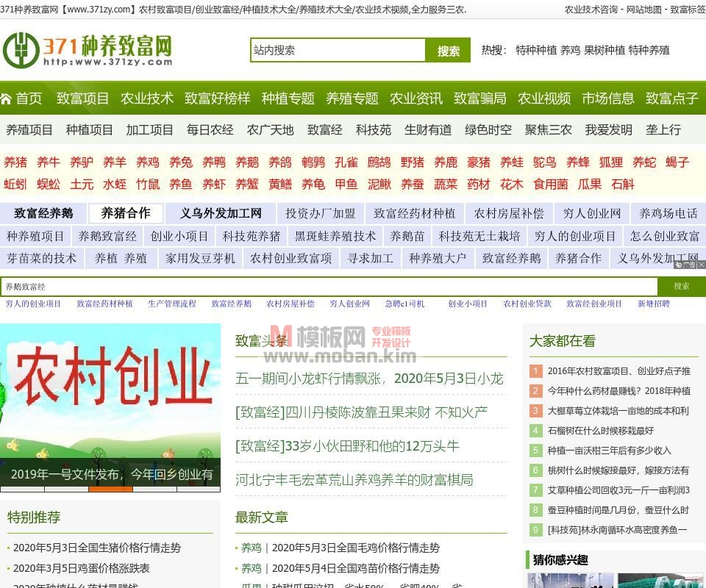
Task: Open ranked item 1 2016年农村致富项目
Action: 618,371
